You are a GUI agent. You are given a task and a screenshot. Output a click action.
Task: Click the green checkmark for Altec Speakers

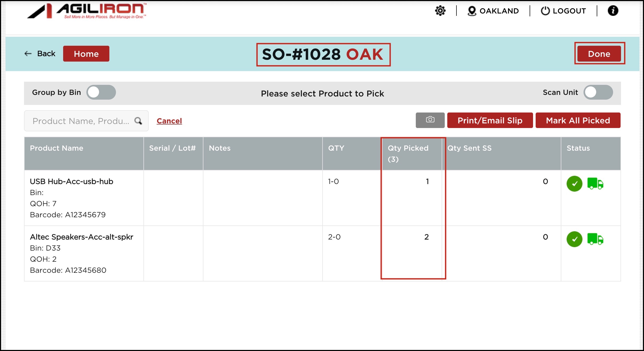[x=574, y=239]
